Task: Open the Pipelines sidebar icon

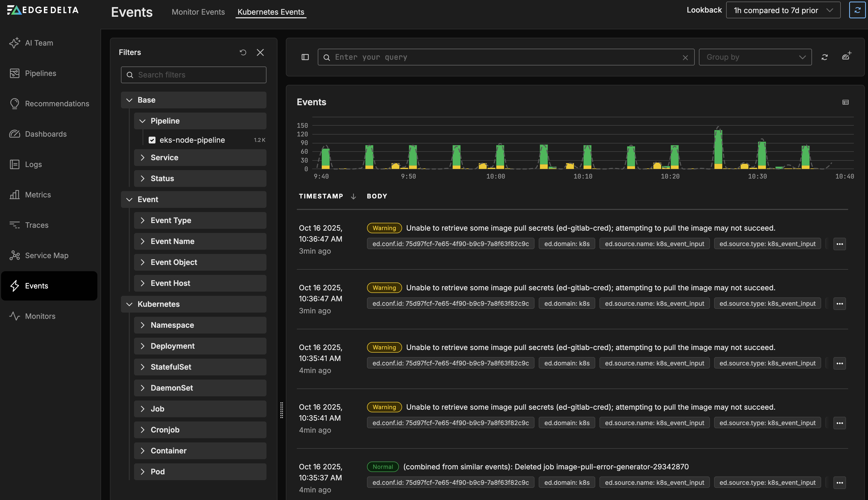Action: point(14,73)
